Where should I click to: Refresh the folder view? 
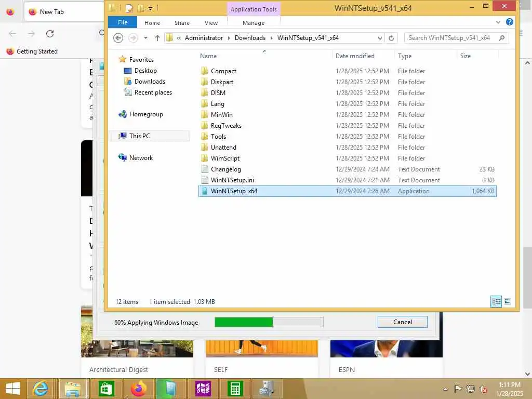coord(391,38)
